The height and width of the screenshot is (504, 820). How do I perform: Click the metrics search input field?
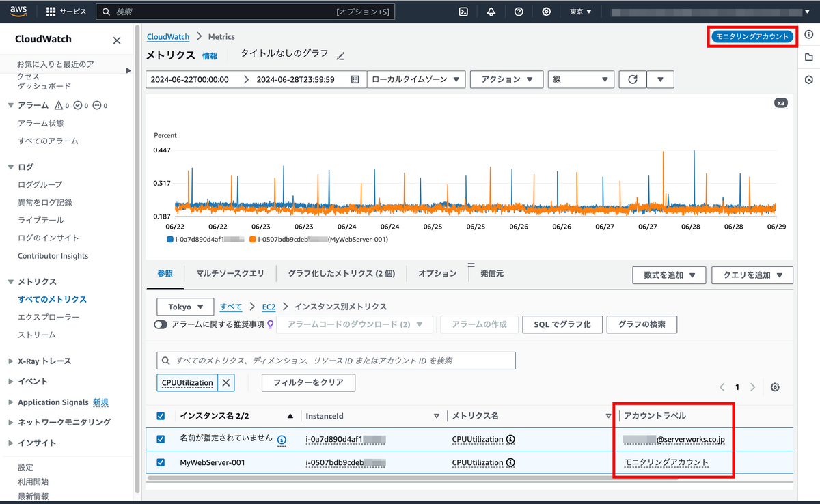pos(336,361)
